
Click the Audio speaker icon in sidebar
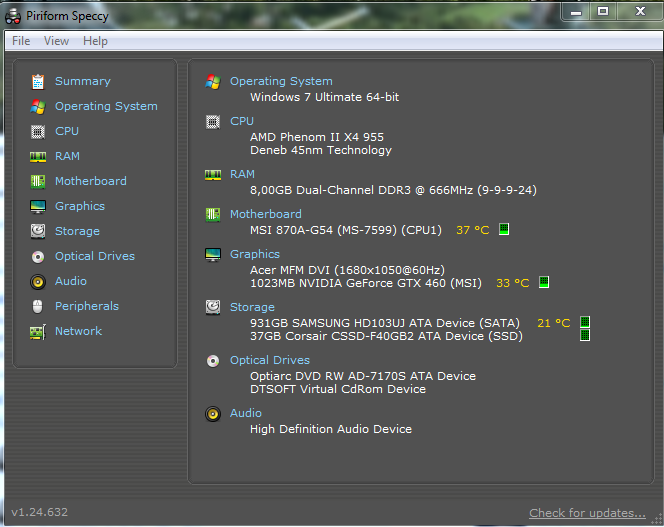(x=38, y=281)
